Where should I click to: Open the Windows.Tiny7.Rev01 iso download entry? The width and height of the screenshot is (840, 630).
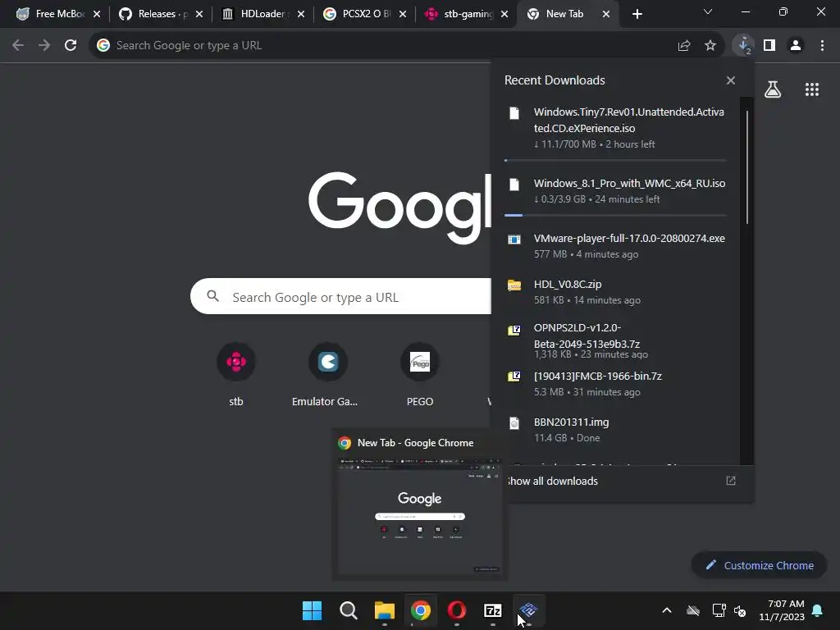pos(615,127)
